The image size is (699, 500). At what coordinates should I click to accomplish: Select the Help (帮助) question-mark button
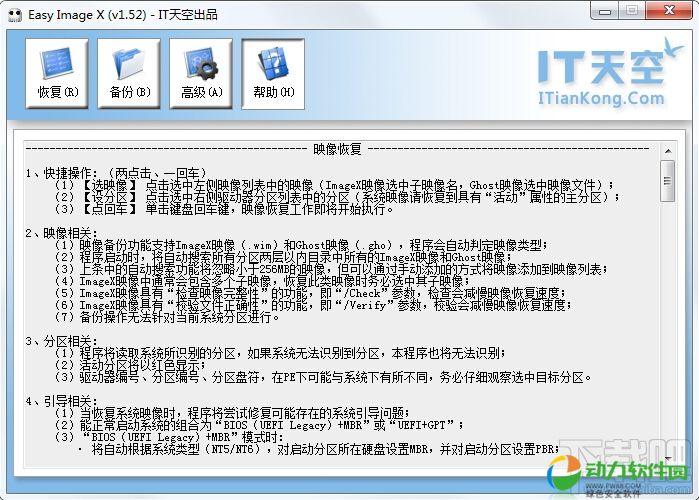coord(273,72)
